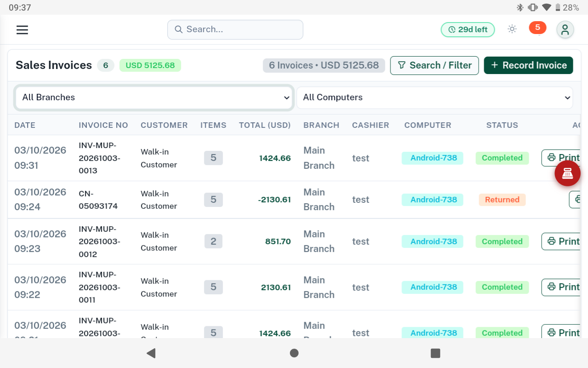Tap the Android recent apps button
The height and width of the screenshot is (368, 588).
point(435,353)
